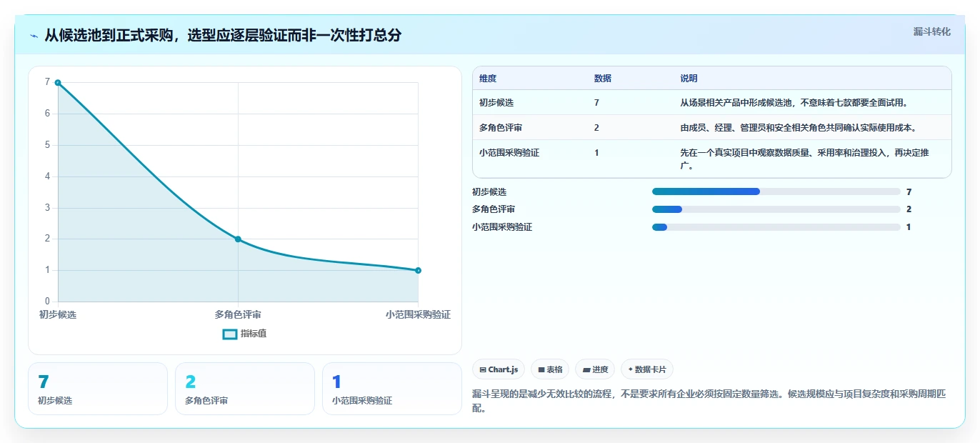Click the description starting with 先在一个真实项目中

pos(804,159)
